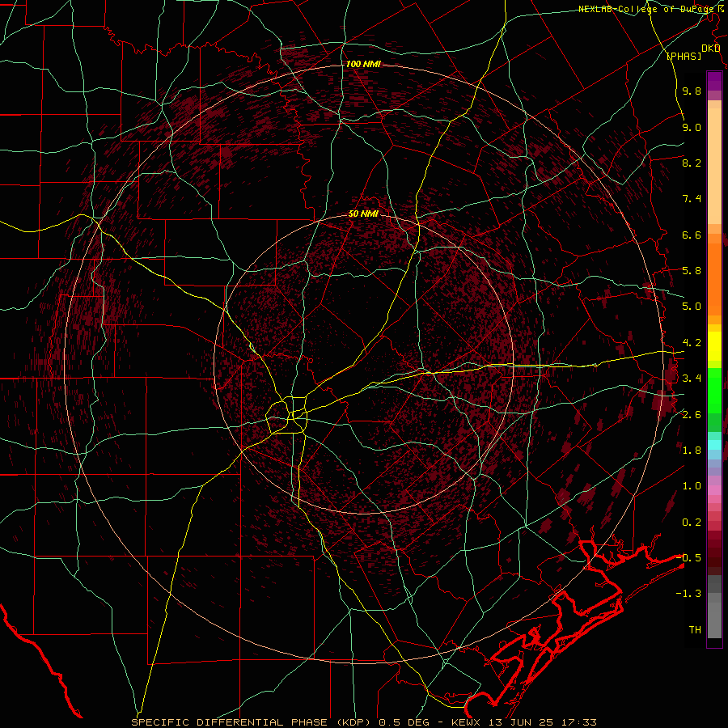Select the 6.6 color scale value

(692, 235)
